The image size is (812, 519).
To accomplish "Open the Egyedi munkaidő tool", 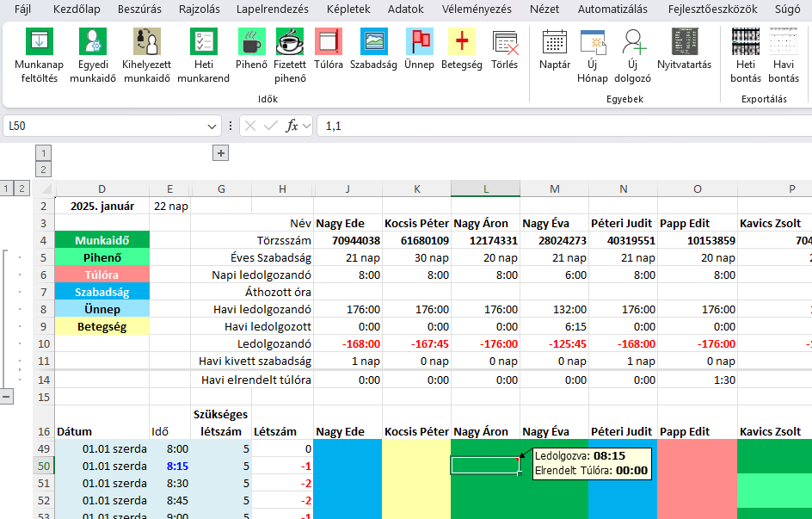I will (x=93, y=42).
